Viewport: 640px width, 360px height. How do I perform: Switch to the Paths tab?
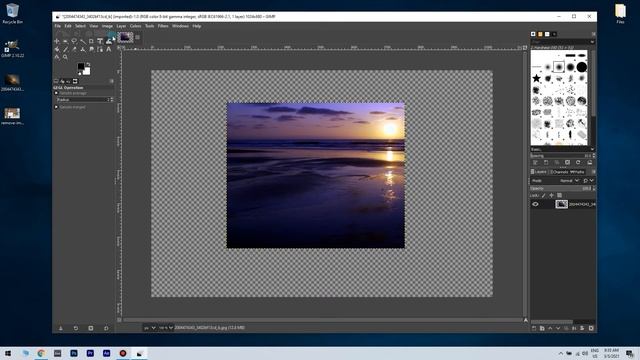[577, 172]
